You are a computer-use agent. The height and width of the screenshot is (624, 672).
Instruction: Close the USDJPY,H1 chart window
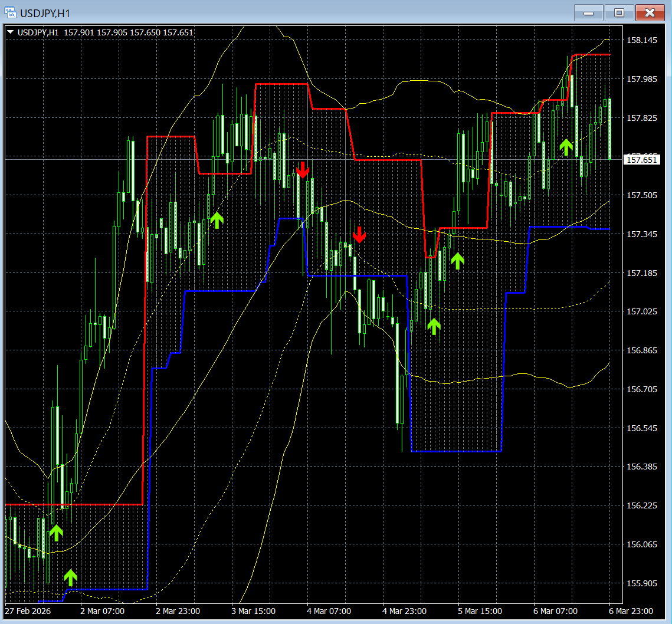point(650,13)
